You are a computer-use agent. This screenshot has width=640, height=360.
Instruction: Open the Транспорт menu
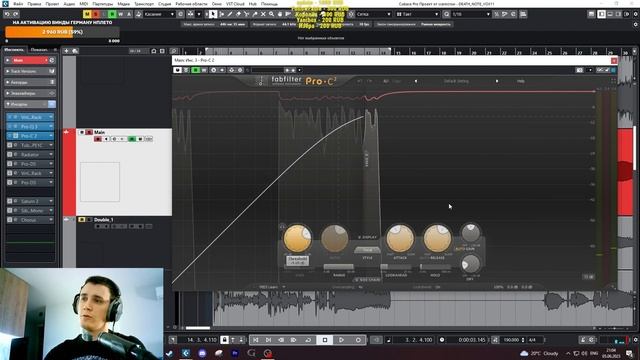pyautogui.click(x=144, y=4)
